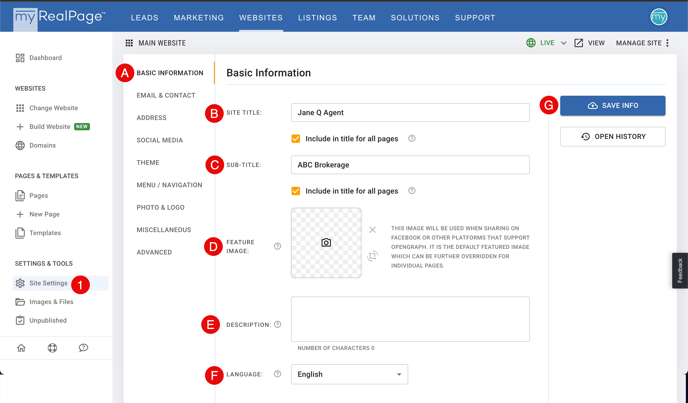Expand the Live status dropdown chevron
This screenshot has width=688, height=403.
click(x=564, y=43)
